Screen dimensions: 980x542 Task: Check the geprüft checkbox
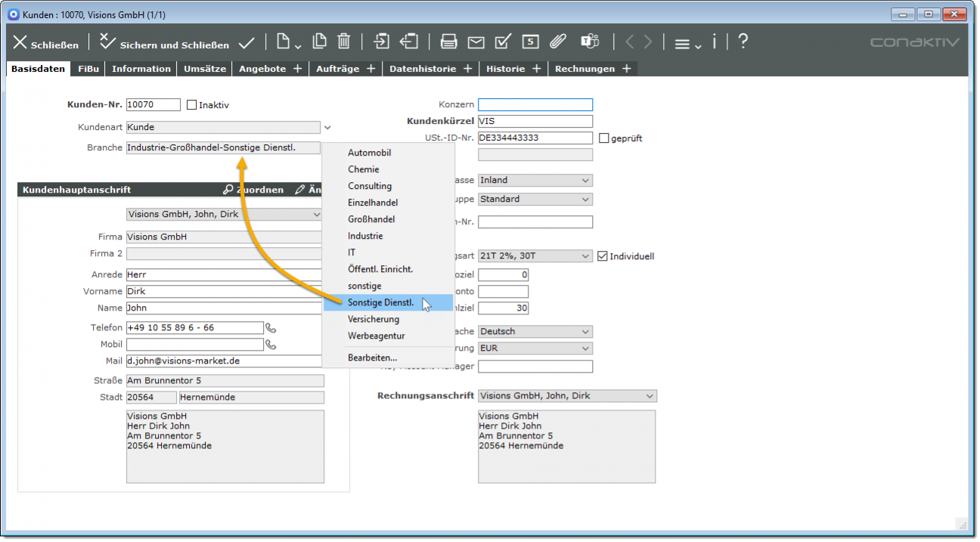click(x=603, y=138)
